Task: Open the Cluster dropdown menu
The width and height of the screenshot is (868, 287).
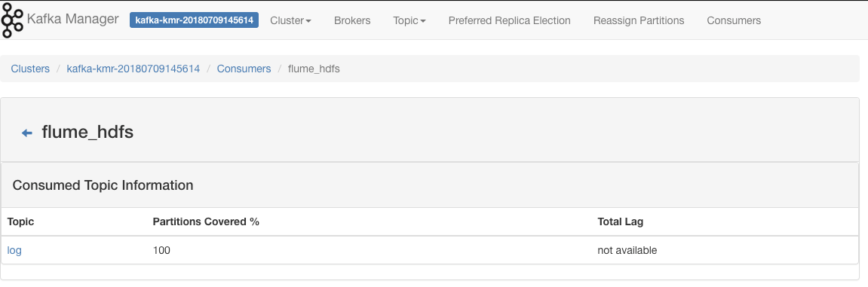Action: 290,20
